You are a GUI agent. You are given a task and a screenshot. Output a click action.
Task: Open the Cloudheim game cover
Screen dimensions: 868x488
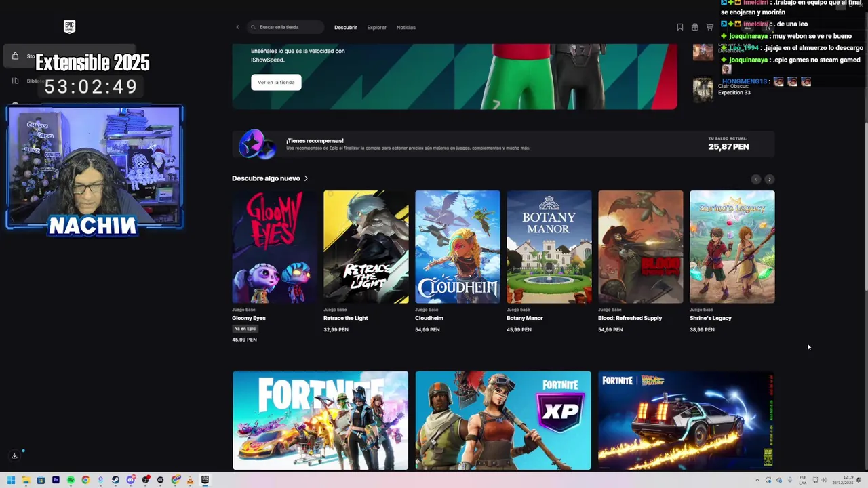click(457, 247)
